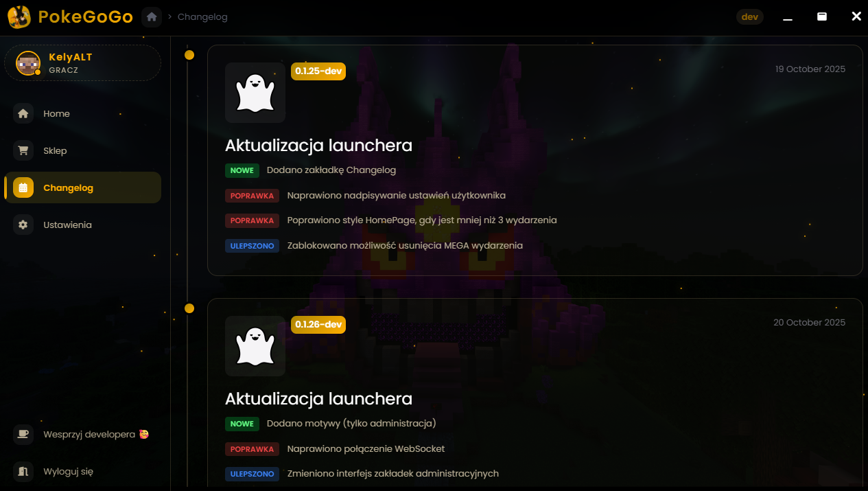Click the home icon in the breadcrumb

(152, 17)
